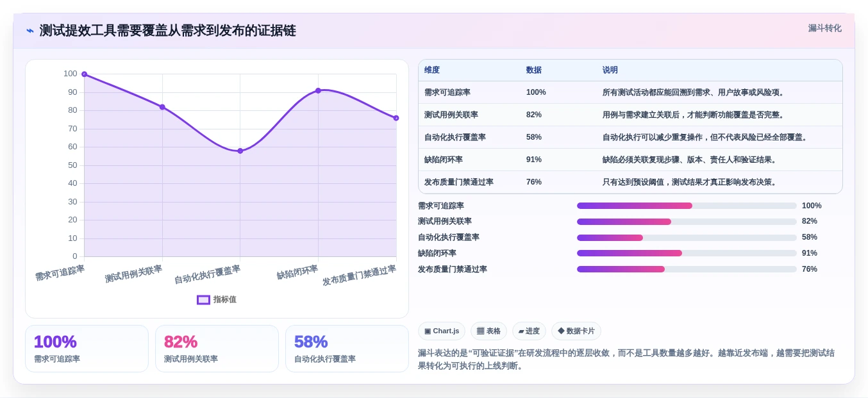Click the footer paragraph starting with 漏斗表达的是
Image resolution: width=868 pixels, height=398 pixels.
tap(626, 360)
